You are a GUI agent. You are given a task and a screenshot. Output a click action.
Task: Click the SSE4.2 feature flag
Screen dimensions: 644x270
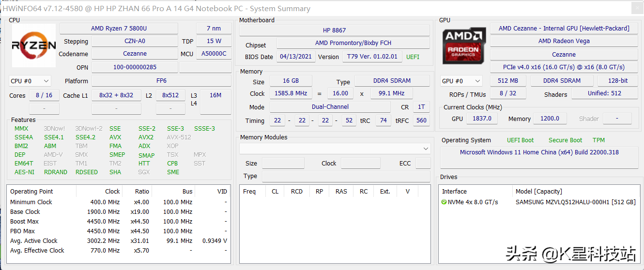pyautogui.click(x=85, y=137)
